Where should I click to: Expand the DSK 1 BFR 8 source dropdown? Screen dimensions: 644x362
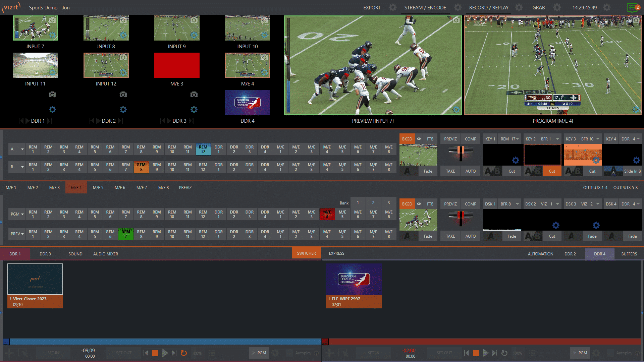[x=517, y=204]
